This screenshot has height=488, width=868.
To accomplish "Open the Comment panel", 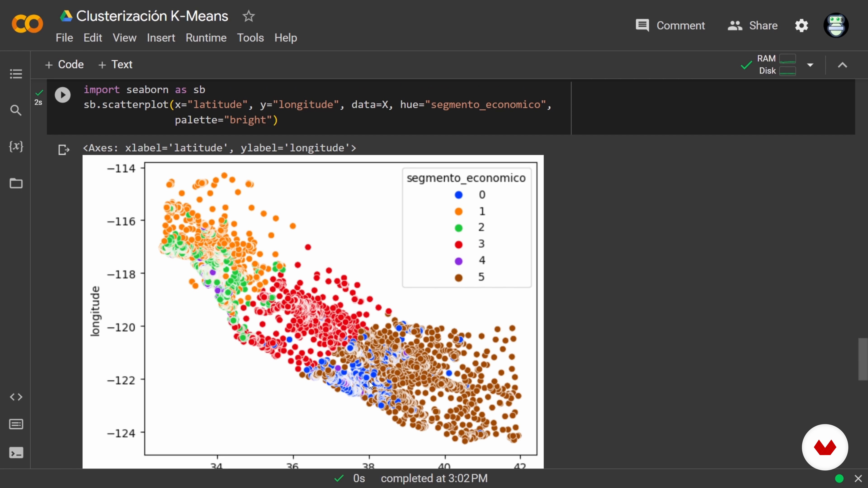I will (x=670, y=26).
